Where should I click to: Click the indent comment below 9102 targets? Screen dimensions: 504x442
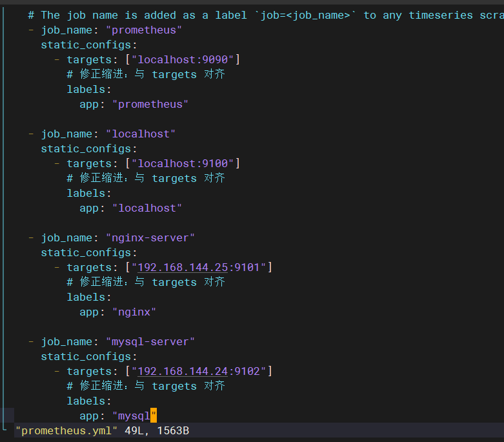tap(146, 386)
